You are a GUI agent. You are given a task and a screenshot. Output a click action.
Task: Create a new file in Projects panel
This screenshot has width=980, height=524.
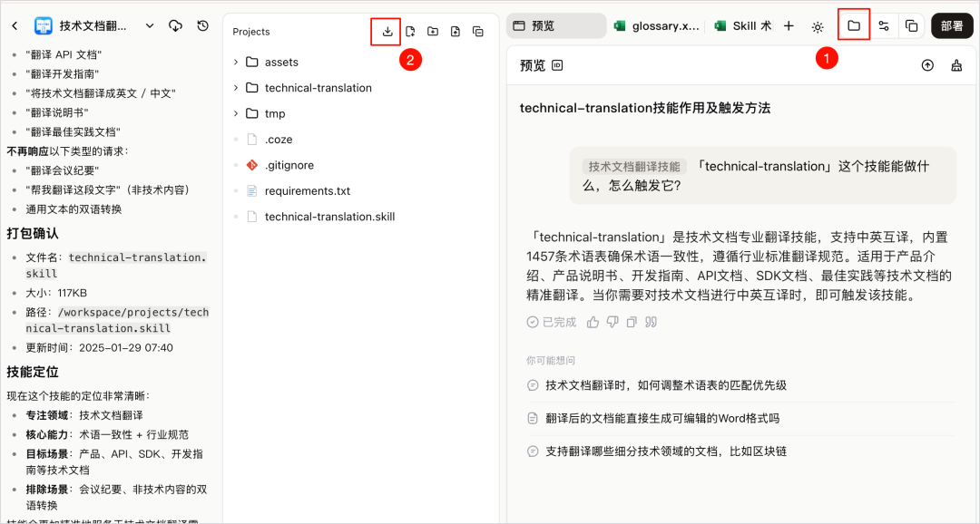pos(410,31)
